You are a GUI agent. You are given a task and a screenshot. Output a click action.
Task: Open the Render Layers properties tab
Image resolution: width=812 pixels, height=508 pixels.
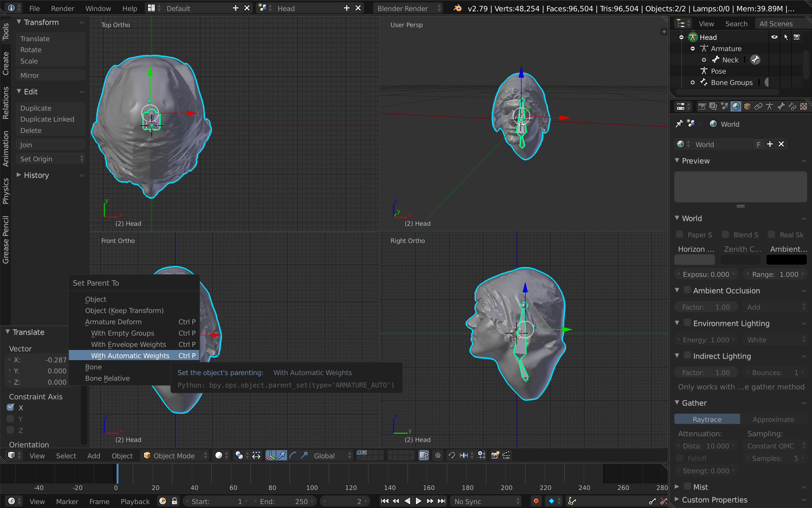(x=713, y=107)
